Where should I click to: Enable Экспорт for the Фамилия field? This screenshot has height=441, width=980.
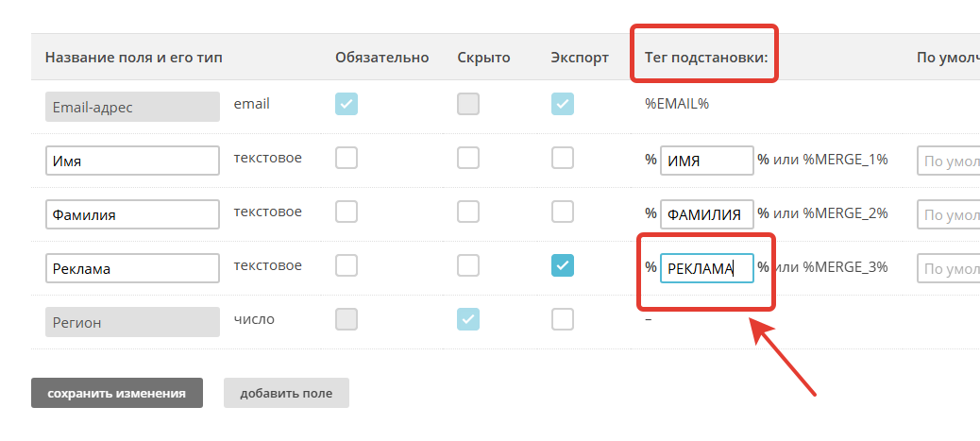(x=563, y=212)
